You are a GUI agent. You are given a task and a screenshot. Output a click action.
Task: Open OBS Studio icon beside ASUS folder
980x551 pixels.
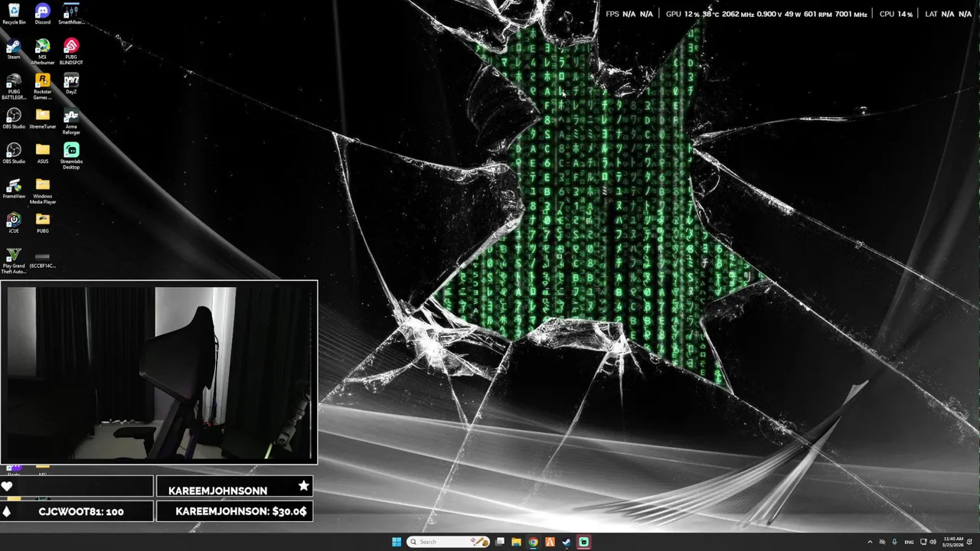click(14, 153)
